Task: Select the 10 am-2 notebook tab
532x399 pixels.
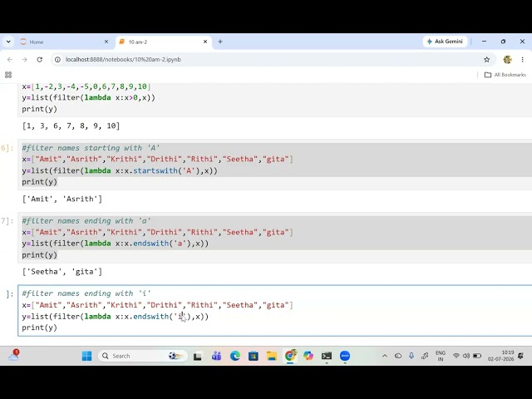Action: coord(164,42)
